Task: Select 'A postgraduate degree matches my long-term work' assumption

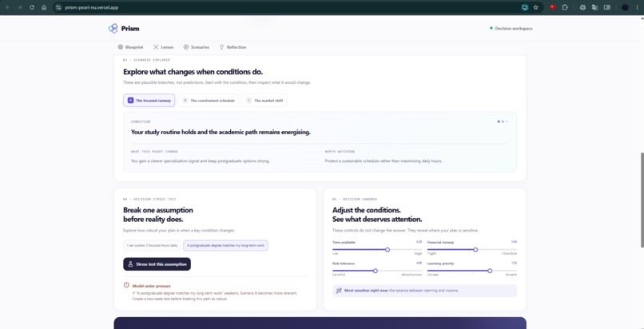Action: (225, 245)
